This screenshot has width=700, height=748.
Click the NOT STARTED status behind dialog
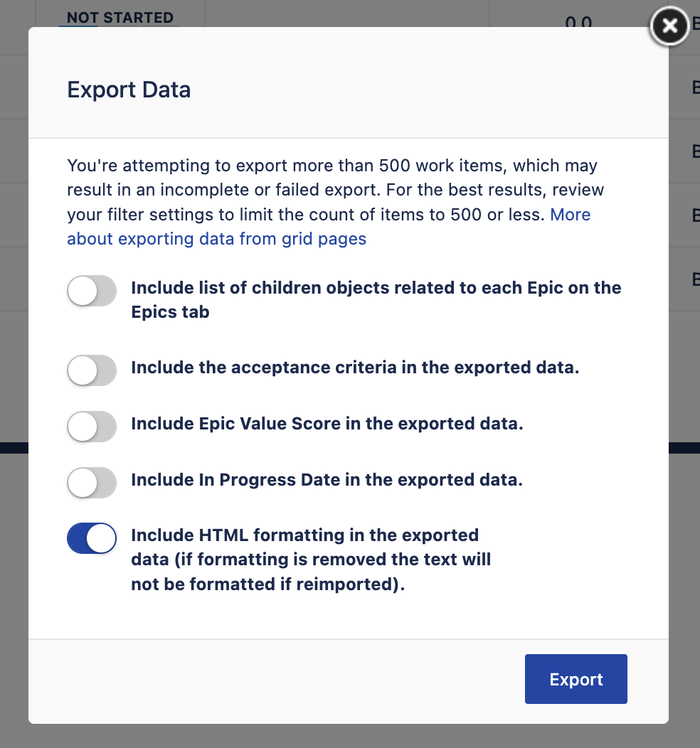click(x=120, y=17)
